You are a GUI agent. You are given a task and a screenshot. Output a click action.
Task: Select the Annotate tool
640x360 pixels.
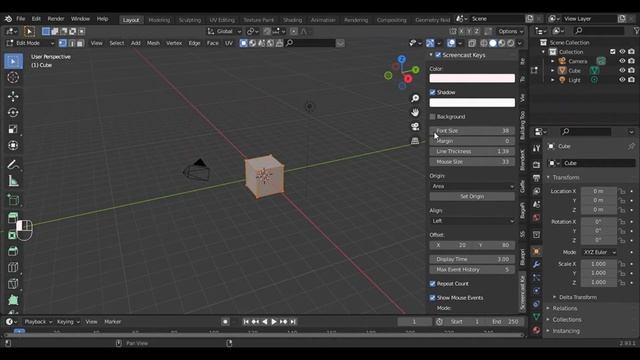tap(13, 164)
